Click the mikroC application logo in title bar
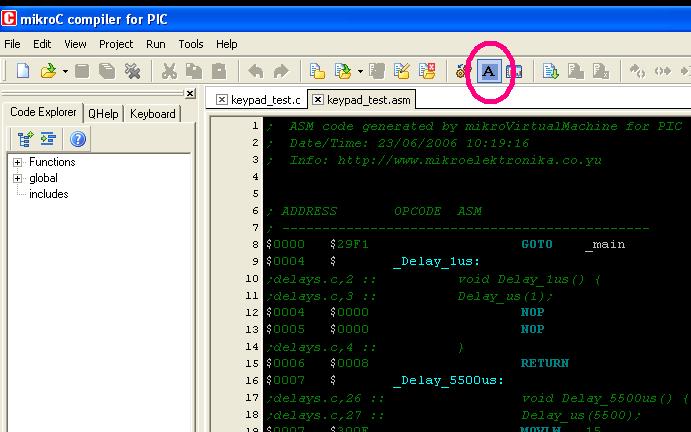The image size is (691, 432). click(9, 19)
